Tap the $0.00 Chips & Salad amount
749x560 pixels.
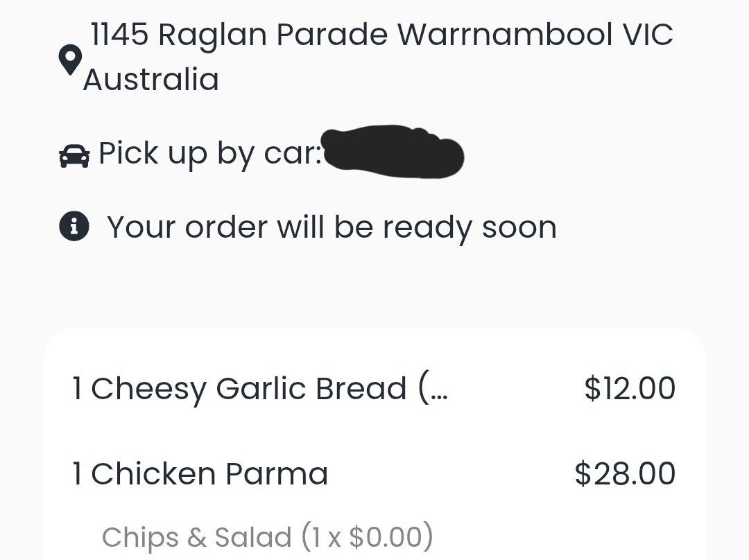click(384, 537)
